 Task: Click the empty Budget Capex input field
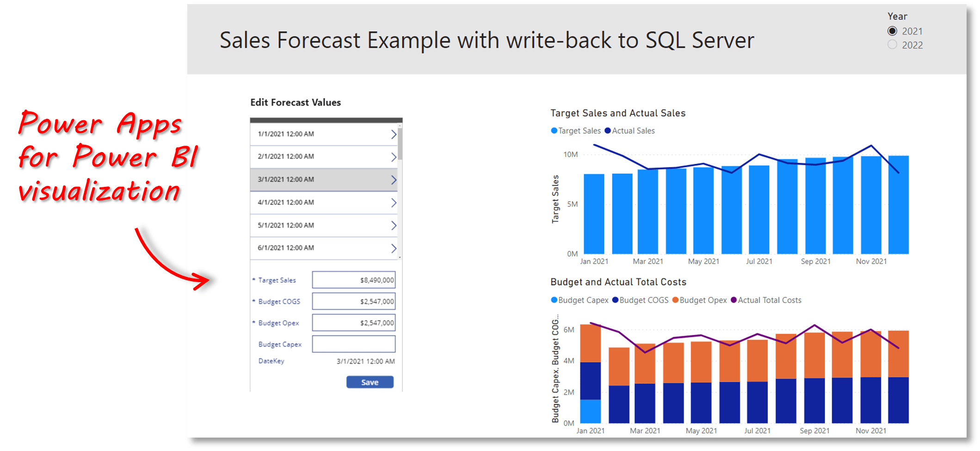click(x=354, y=344)
